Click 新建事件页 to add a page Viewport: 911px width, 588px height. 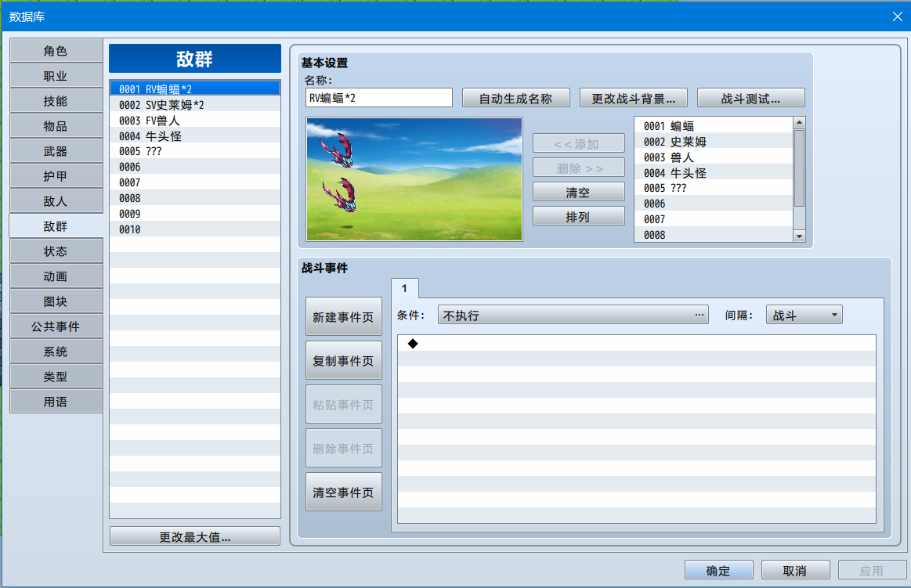click(343, 317)
